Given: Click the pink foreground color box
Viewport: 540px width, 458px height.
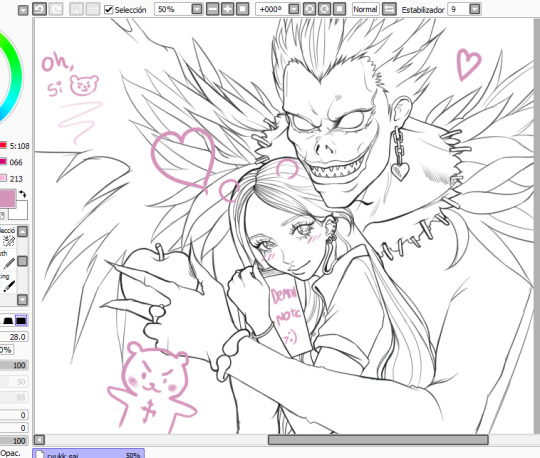Looking at the screenshot, I should pyautogui.click(x=8, y=198).
